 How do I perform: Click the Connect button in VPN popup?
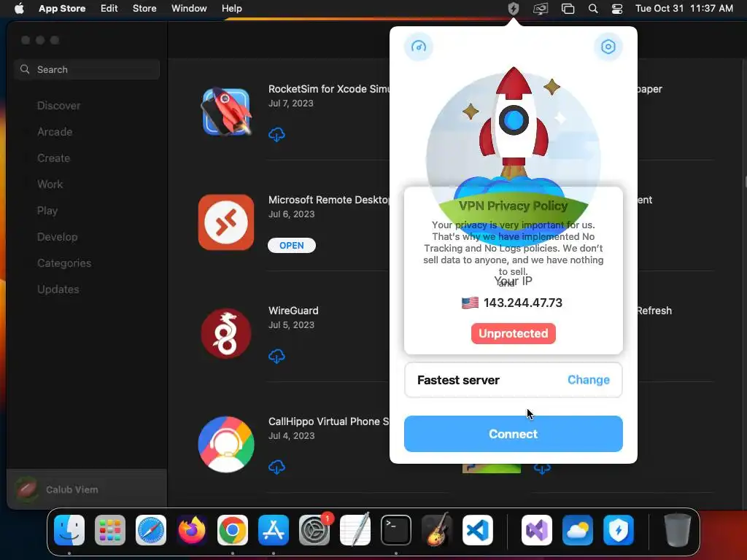pos(513,434)
